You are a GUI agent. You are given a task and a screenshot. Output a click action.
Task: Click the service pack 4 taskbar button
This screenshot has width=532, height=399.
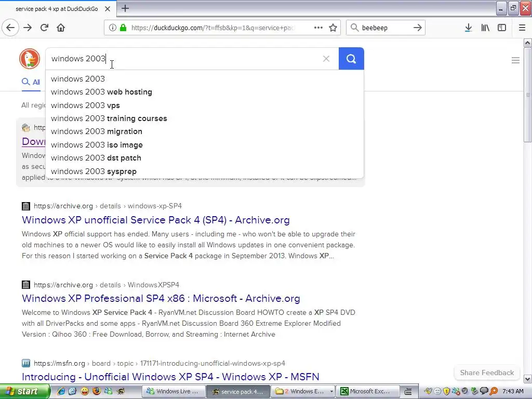coord(238,392)
